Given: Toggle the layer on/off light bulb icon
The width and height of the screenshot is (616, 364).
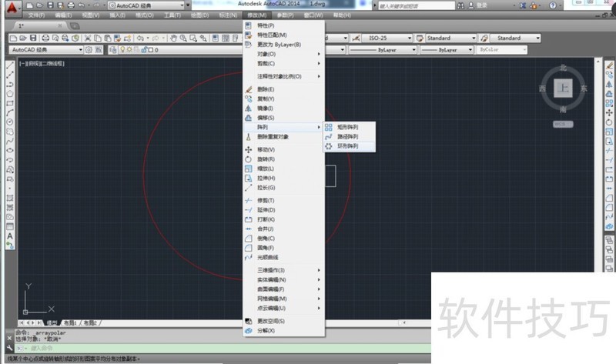Looking at the screenshot, I should click(122, 50).
